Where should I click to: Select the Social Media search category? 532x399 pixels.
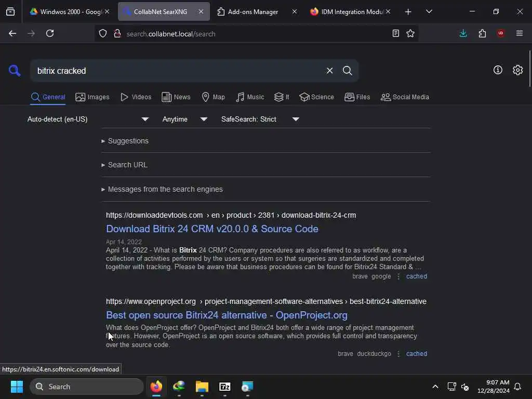(405, 97)
